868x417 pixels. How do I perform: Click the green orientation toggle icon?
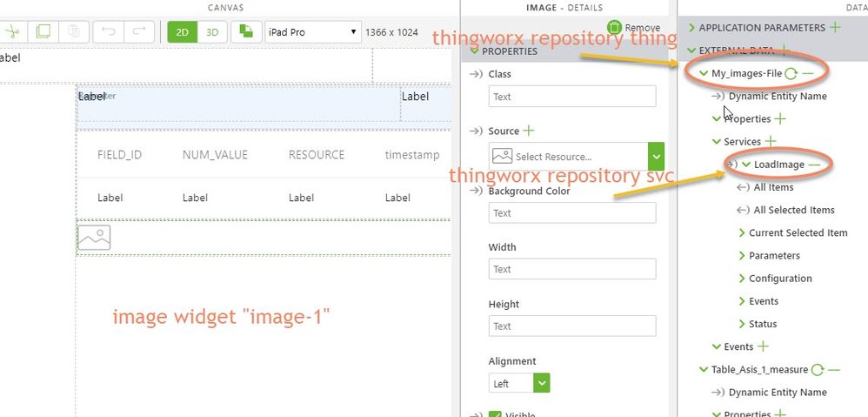[x=246, y=31]
